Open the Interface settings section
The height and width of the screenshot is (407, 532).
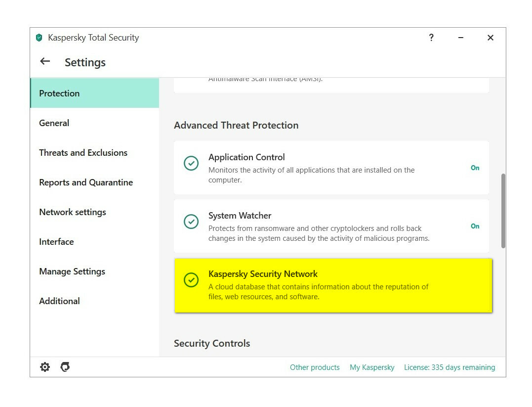click(x=95, y=241)
